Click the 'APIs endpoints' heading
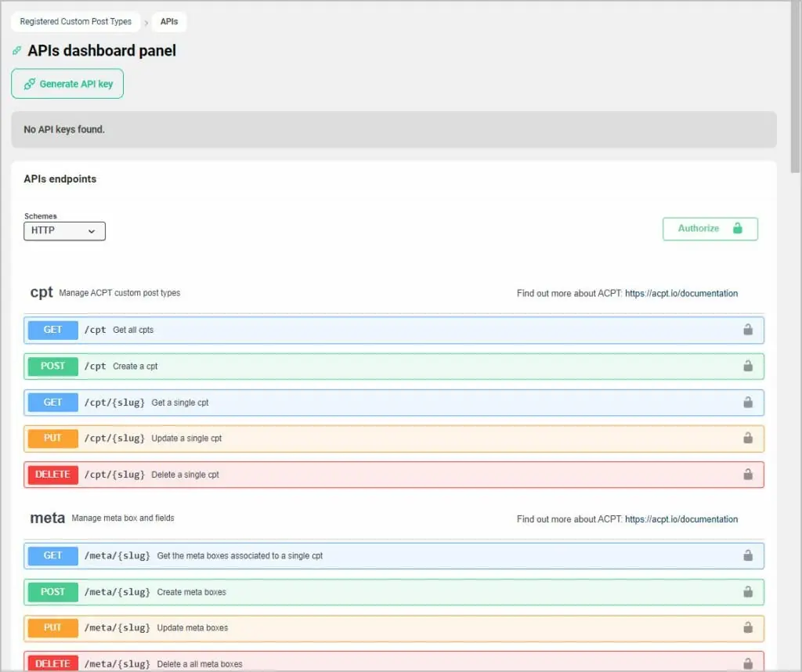802x672 pixels. [x=60, y=179]
